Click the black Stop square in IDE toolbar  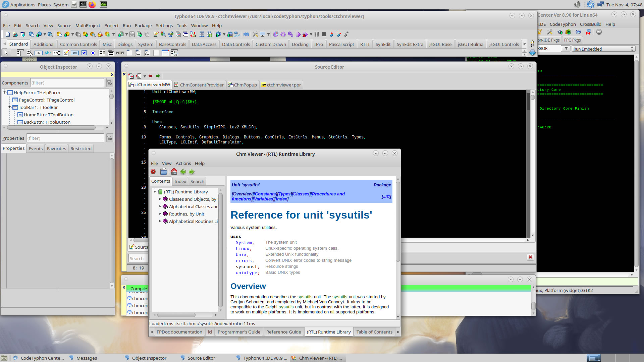[x=324, y=34]
